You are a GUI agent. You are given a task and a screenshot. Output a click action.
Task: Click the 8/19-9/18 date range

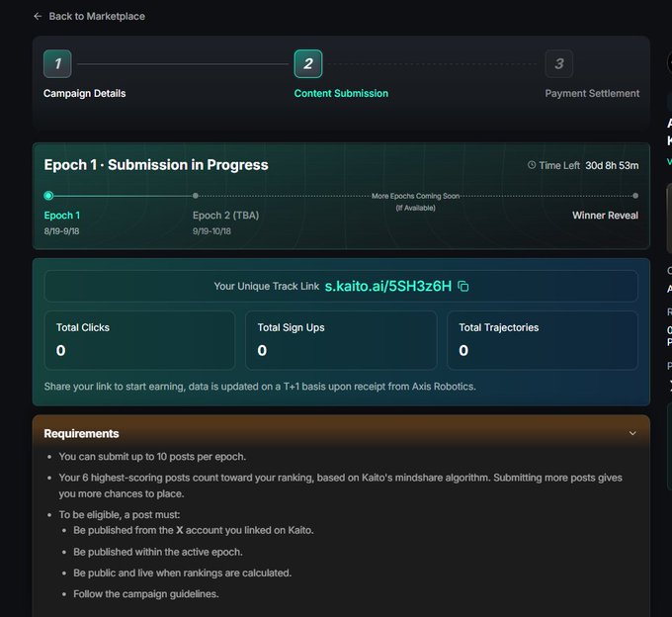coord(61,231)
